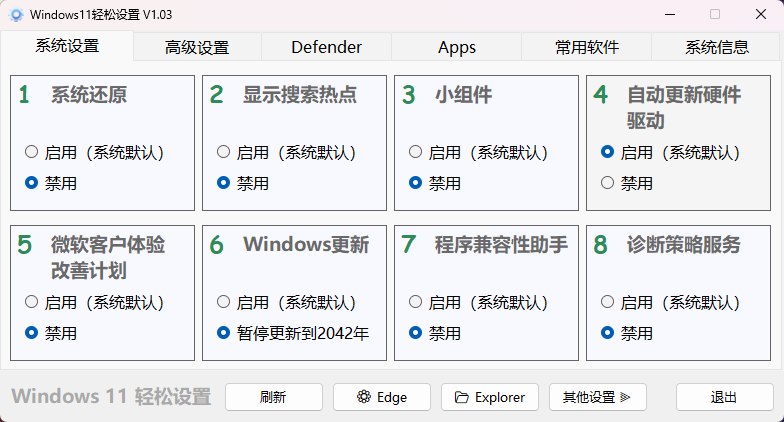Enable 显示搜索热点 with 启用 option
784x422 pixels.
286,152
